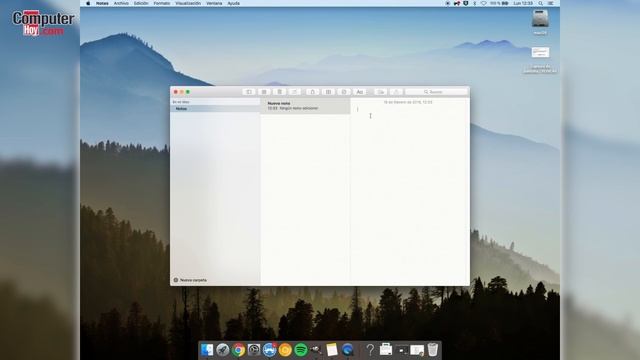640x360 pixels.
Task: Open the Trash in the dock
Action: click(x=433, y=350)
